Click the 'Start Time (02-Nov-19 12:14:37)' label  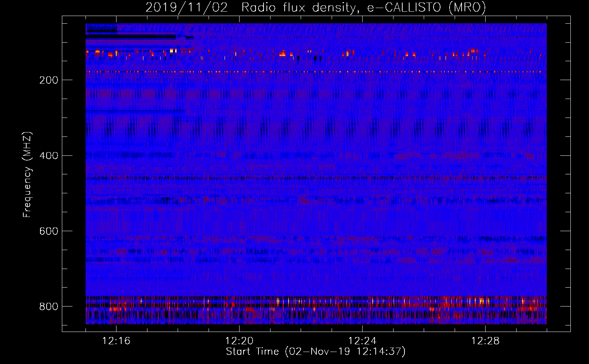(x=316, y=352)
